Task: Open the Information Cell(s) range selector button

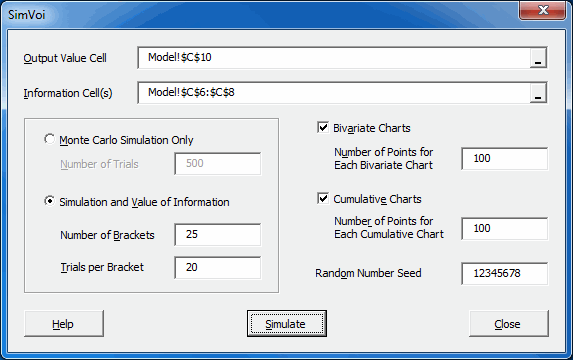Action: click(538, 93)
